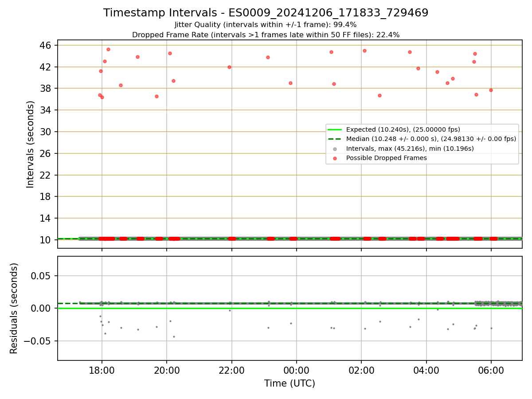Click the 20:00 x-axis tick label
The height and width of the screenshot is (399, 532).
[167, 370]
